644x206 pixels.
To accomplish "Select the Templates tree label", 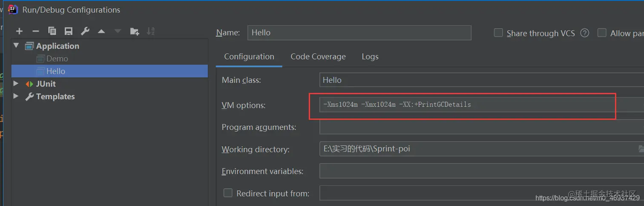I will pyautogui.click(x=55, y=97).
